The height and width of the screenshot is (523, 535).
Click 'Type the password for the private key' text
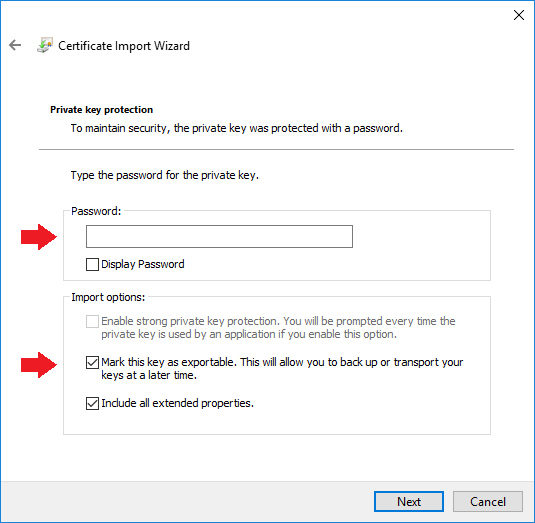point(165,175)
